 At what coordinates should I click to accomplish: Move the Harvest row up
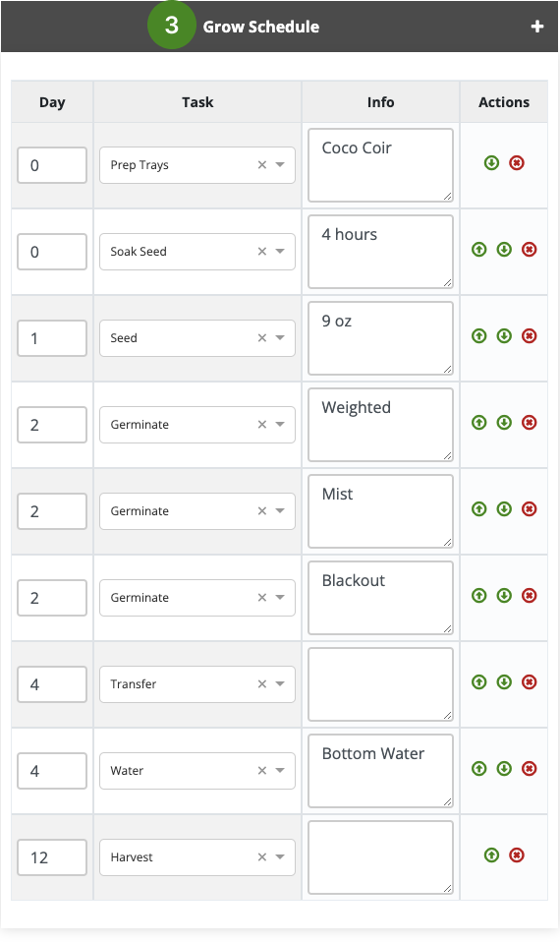pyautogui.click(x=491, y=855)
